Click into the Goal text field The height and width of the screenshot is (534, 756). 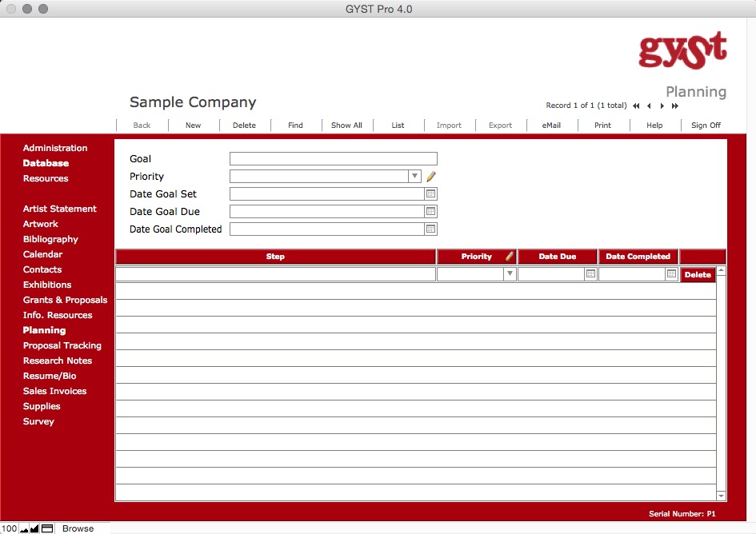(333, 158)
